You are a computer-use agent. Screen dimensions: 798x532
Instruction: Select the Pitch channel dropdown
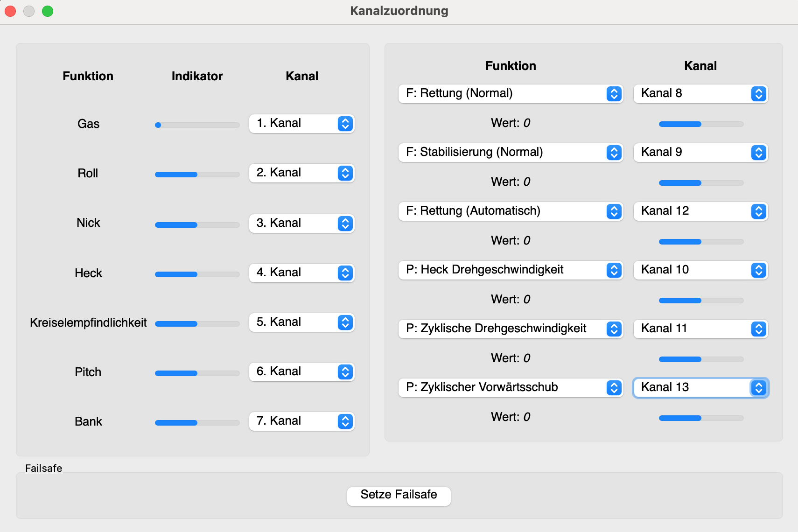tap(301, 372)
